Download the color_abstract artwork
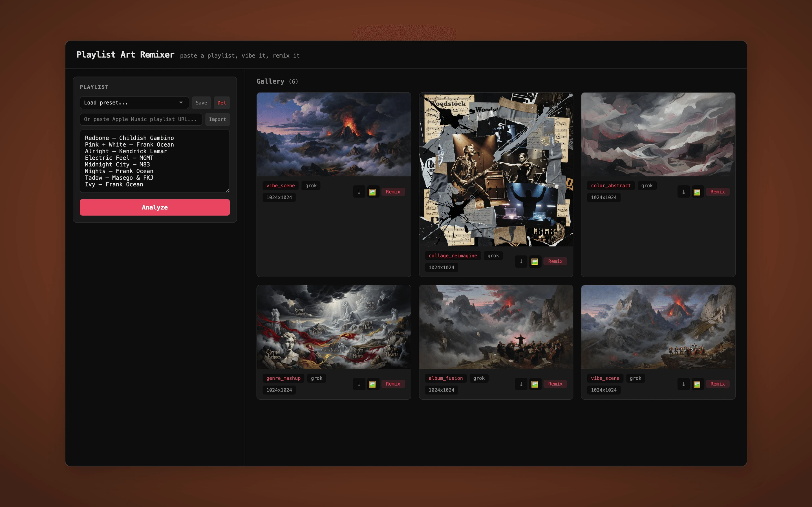The height and width of the screenshot is (507, 812). point(684,192)
